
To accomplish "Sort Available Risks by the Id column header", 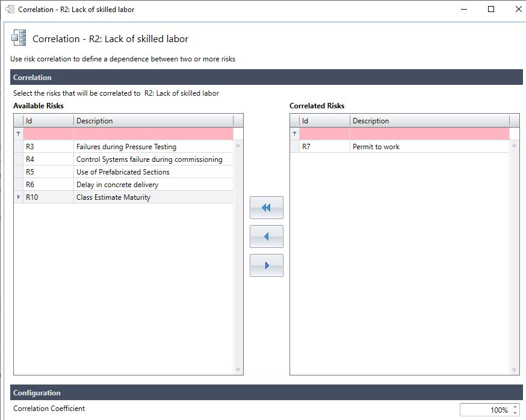I will [48, 121].
